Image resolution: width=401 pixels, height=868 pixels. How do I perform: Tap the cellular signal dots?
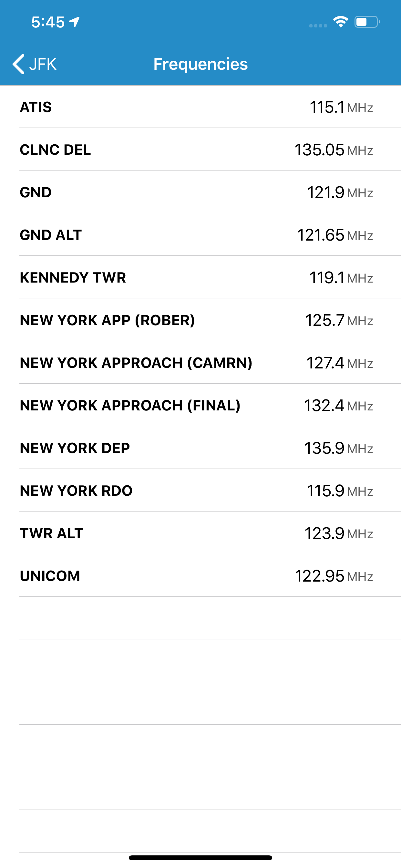click(x=318, y=25)
